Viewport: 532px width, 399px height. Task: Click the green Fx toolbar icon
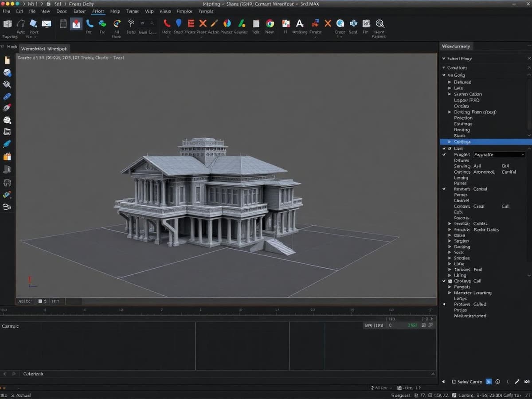pyautogui.click(x=102, y=23)
